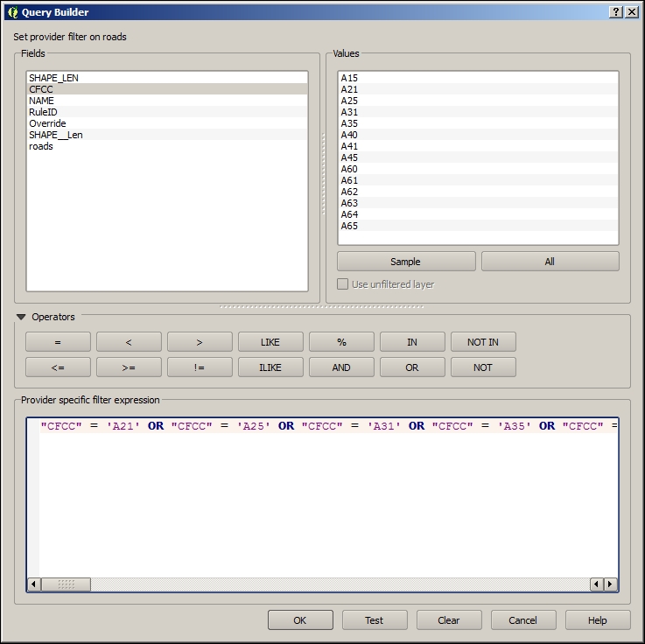645x644 pixels.
Task: Run the query with Test button
Action: [375, 620]
